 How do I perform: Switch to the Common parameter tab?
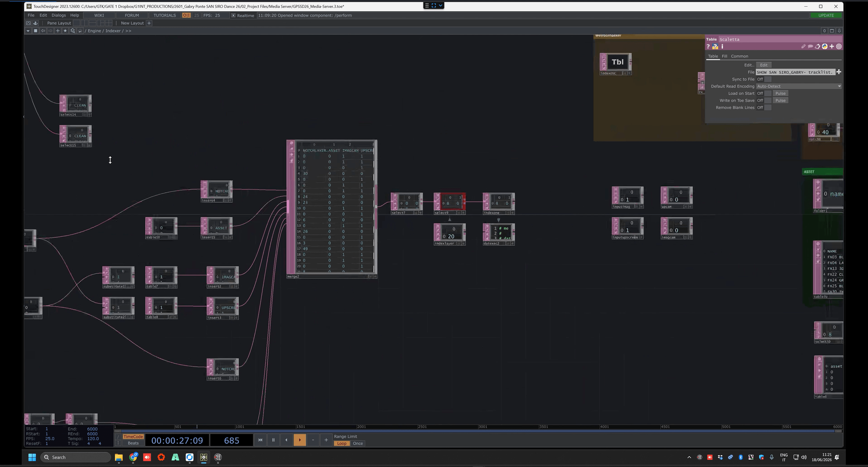(739, 56)
